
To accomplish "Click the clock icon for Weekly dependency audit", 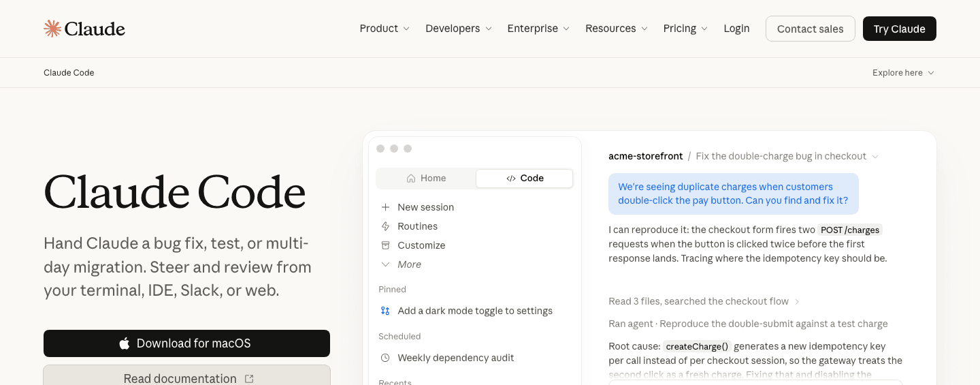I will coord(385,358).
